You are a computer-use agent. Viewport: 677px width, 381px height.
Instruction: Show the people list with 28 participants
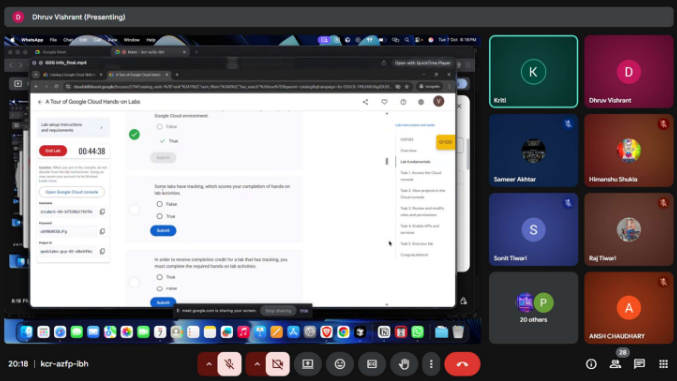tap(615, 364)
